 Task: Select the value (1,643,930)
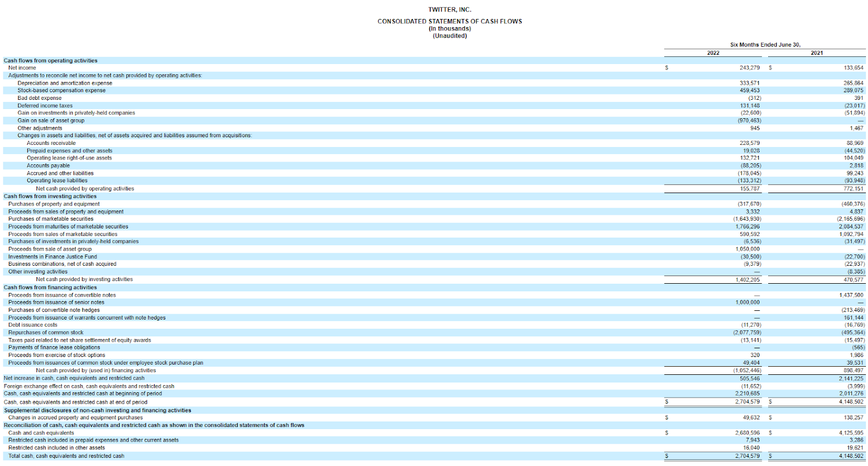pos(747,219)
